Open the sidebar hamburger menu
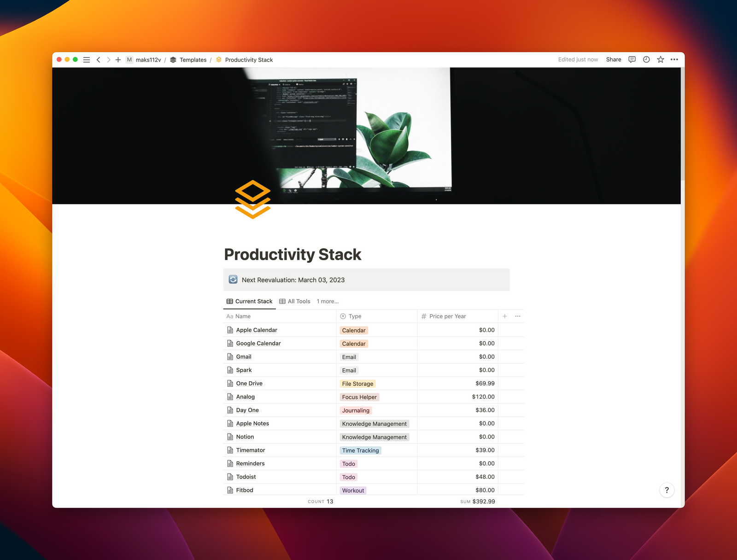Viewport: 737px width, 560px height. (86, 60)
